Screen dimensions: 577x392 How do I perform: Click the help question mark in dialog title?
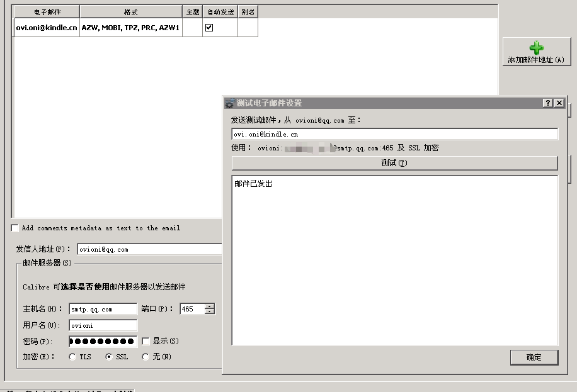tap(547, 103)
